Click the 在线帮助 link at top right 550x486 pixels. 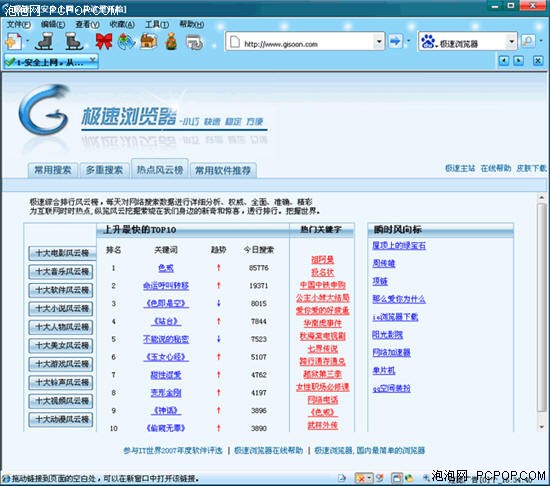point(496,168)
